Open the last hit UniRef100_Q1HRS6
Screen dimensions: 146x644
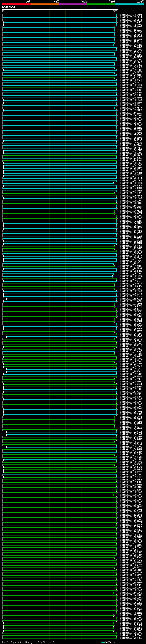point(131,638)
